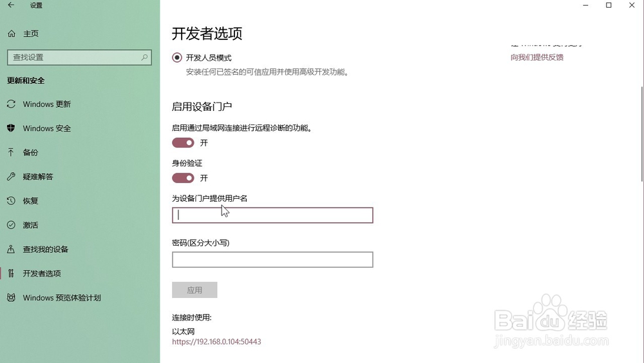Click the Home (主页) icon
This screenshot has height=363, width=644.
12,34
